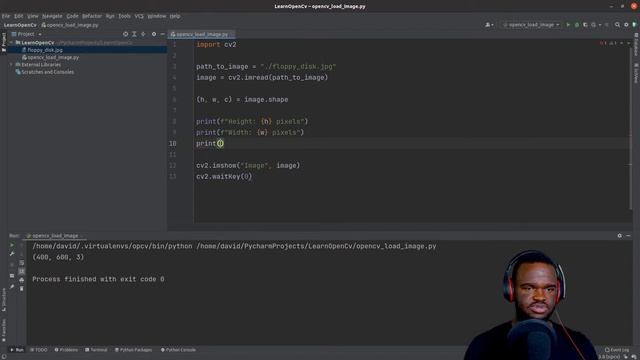Open the Profile options dropdown arrow

[x=600, y=25]
